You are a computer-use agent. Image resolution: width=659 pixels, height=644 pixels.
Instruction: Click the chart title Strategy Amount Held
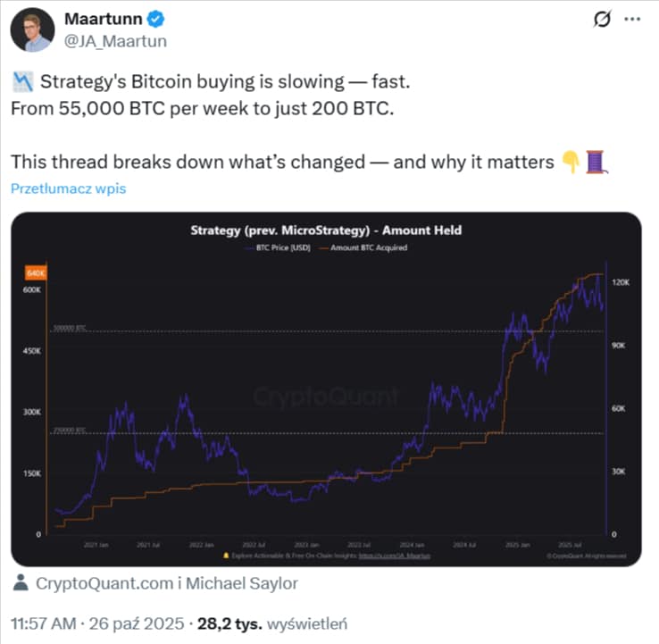tap(325, 230)
